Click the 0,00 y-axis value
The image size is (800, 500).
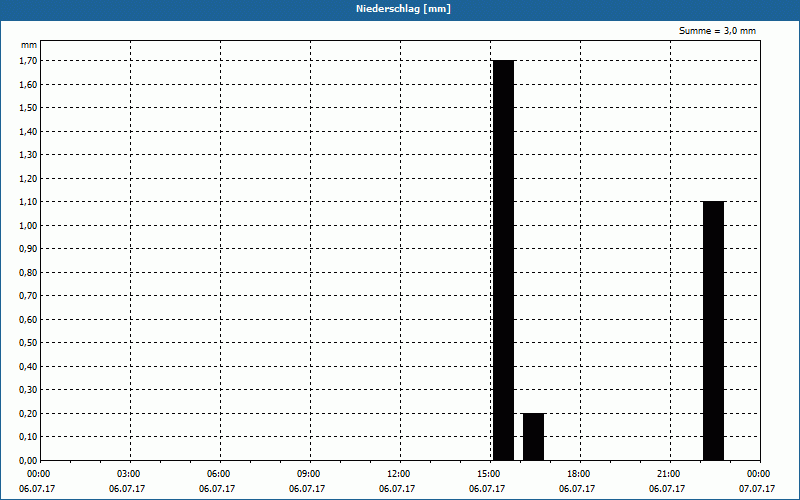pos(28,460)
